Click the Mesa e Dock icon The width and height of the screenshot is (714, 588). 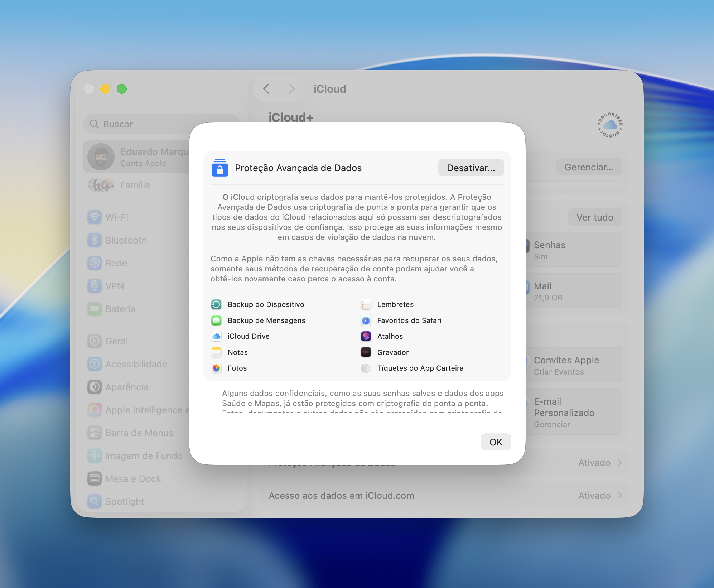pyautogui.click(x=95, y=479)
